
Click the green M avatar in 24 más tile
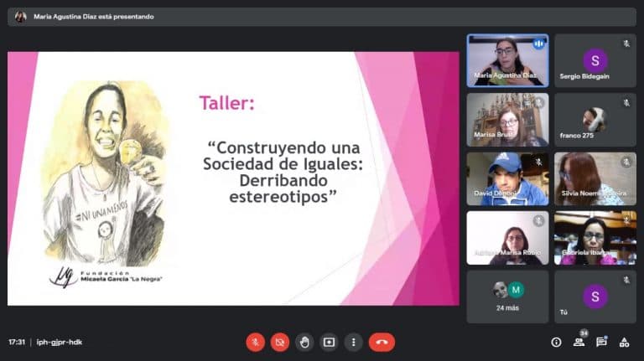[x=516, y=290]
